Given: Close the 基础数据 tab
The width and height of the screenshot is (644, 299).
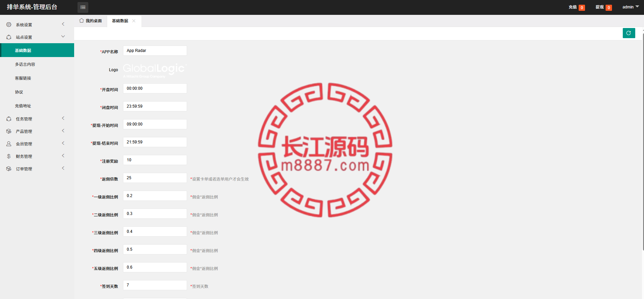Looking at the screenshot, I should [134, 21].
